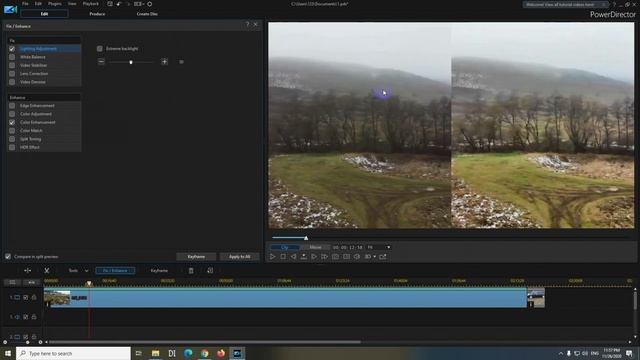Click the Type here to search box
Image resolution: width=640 pixels, height=360 pixels.
[x=73, y=353]
